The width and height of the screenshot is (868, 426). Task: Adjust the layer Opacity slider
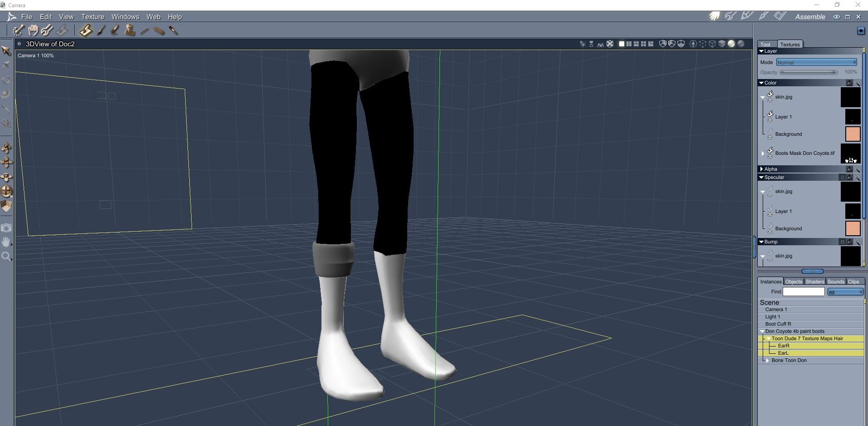coord(809,72)
